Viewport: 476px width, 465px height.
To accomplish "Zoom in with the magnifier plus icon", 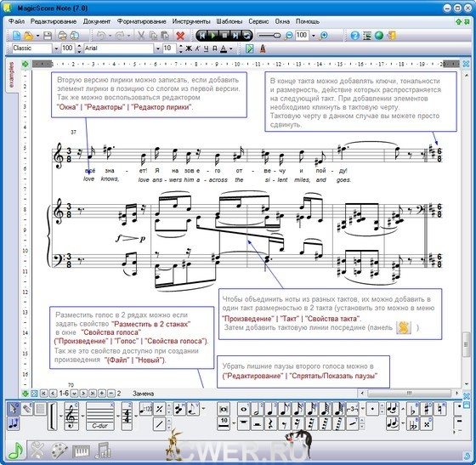I will 324,36.
